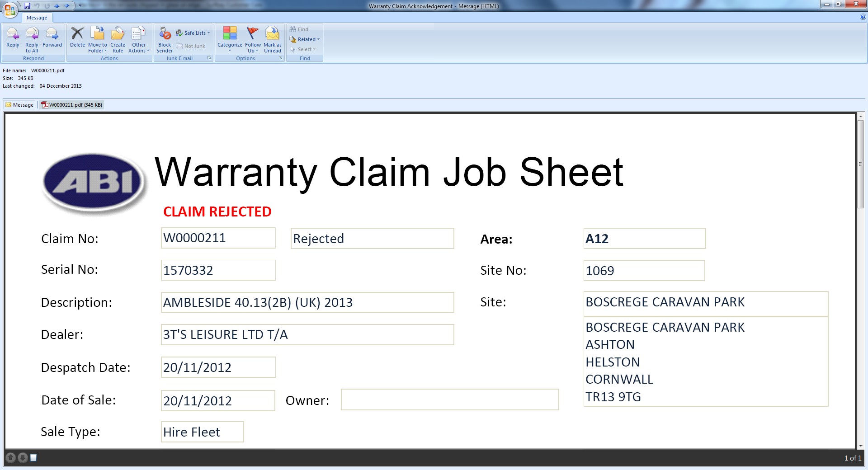This screenshot has height=470, width=868.
Task: Click Create Rule in Actions group
Action: (118, 38)
